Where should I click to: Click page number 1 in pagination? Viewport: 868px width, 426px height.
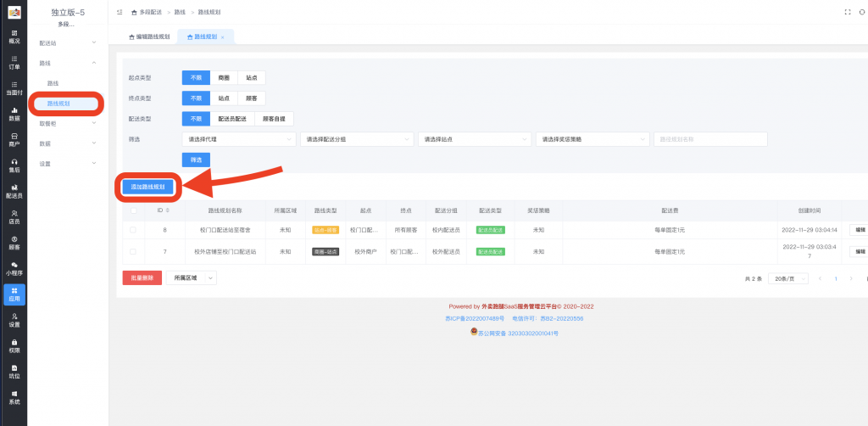[x=835, y=278]
